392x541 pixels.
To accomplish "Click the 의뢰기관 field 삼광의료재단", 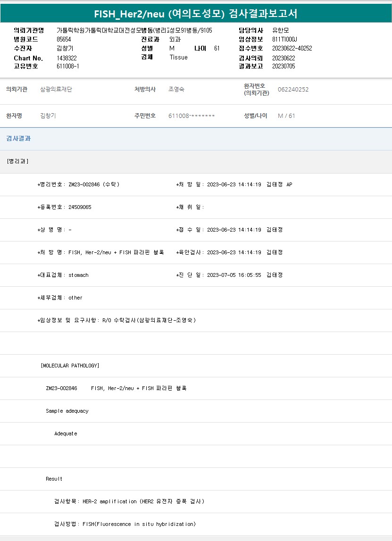I will click(56, 89).
